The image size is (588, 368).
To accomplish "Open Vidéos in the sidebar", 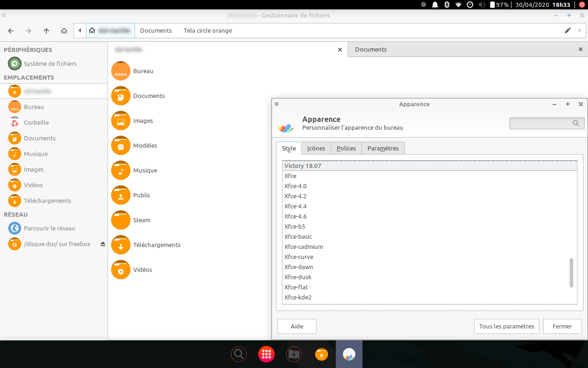I will pos(54,185).
